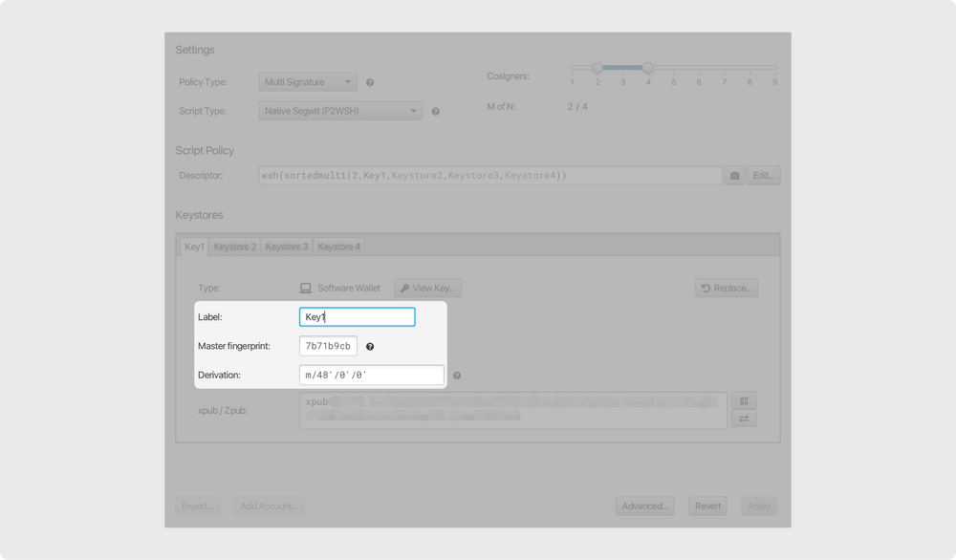The image size is (956, 560).
Task: Click the camera icon beside the Descriptor field
Action: (734, 175)
